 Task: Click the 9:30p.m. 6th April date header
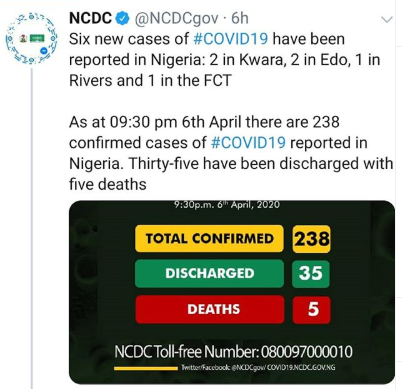(227, 205)
